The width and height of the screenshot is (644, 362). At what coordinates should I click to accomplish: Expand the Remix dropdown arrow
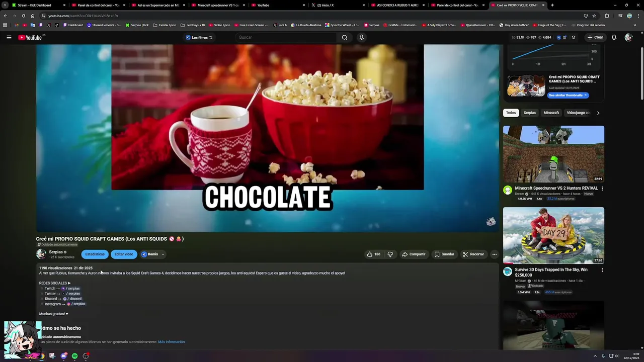[x=163, y=254]
